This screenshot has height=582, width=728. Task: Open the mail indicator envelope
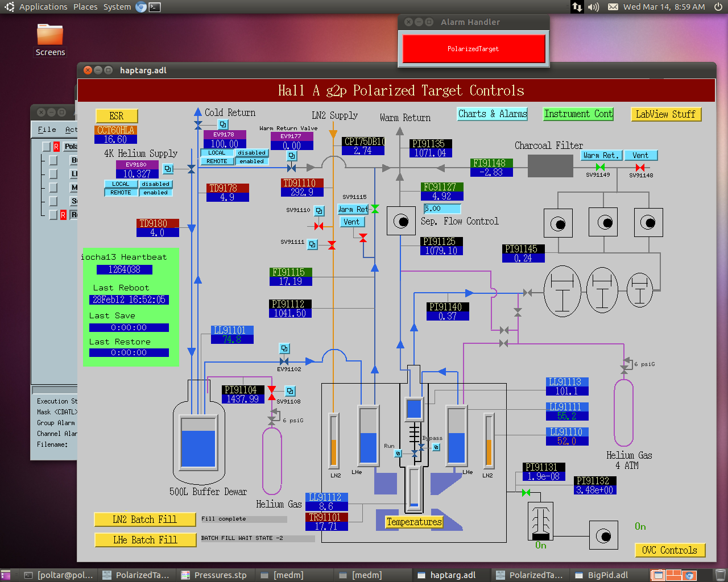click(x=613, y=7)
